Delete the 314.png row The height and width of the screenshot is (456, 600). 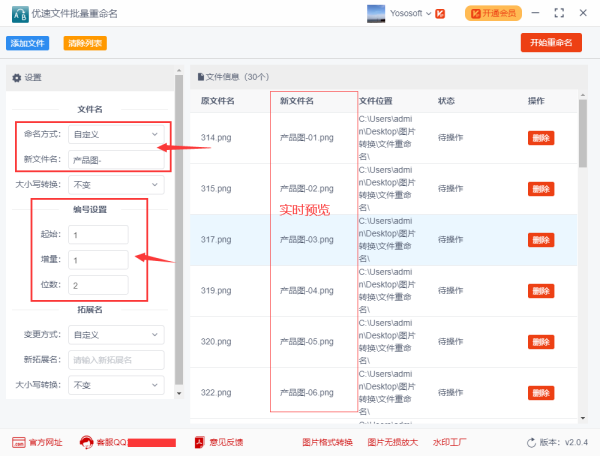click(x=540, y=138)
